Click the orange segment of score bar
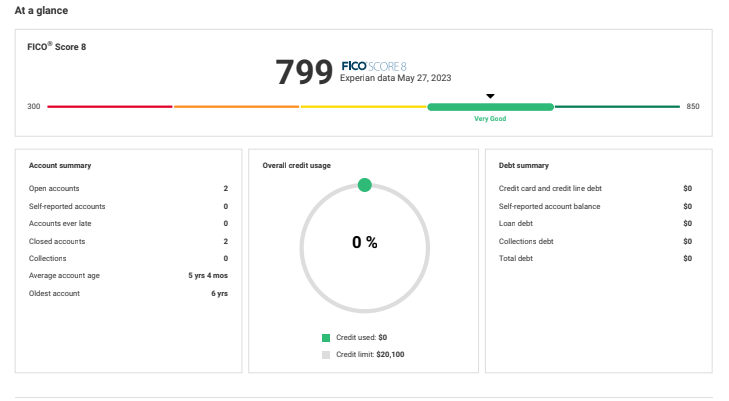Viewport: 729px width, 401px height. tap(236, 107)
